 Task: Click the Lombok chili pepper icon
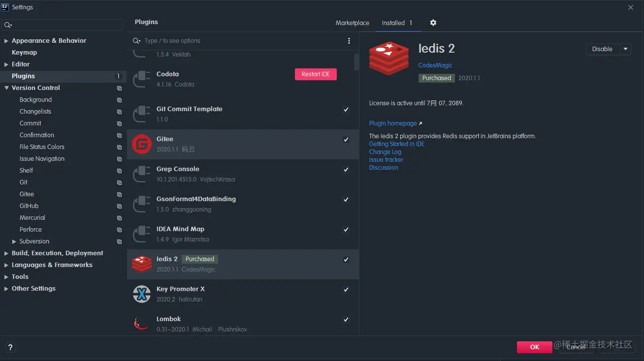(x=142, y=324)
